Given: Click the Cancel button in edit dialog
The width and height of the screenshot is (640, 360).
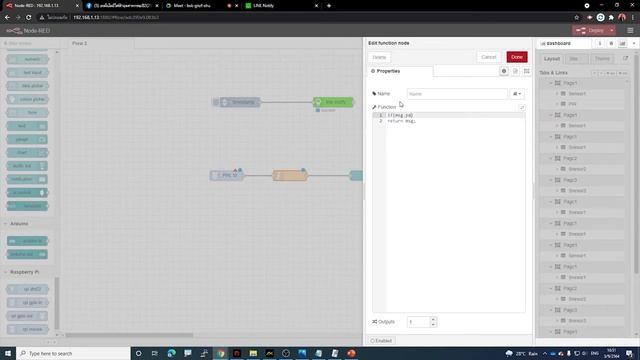Looking at the screenshot, I should [x=489, y=57].
